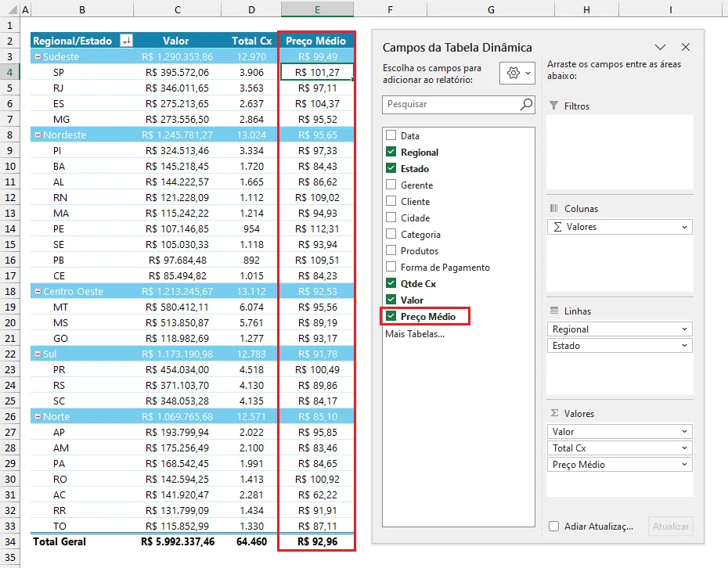Collapse the Sudeste group
Image resolution: width=728 pixels, height=568 pixels.
click(x=38, y=56)
